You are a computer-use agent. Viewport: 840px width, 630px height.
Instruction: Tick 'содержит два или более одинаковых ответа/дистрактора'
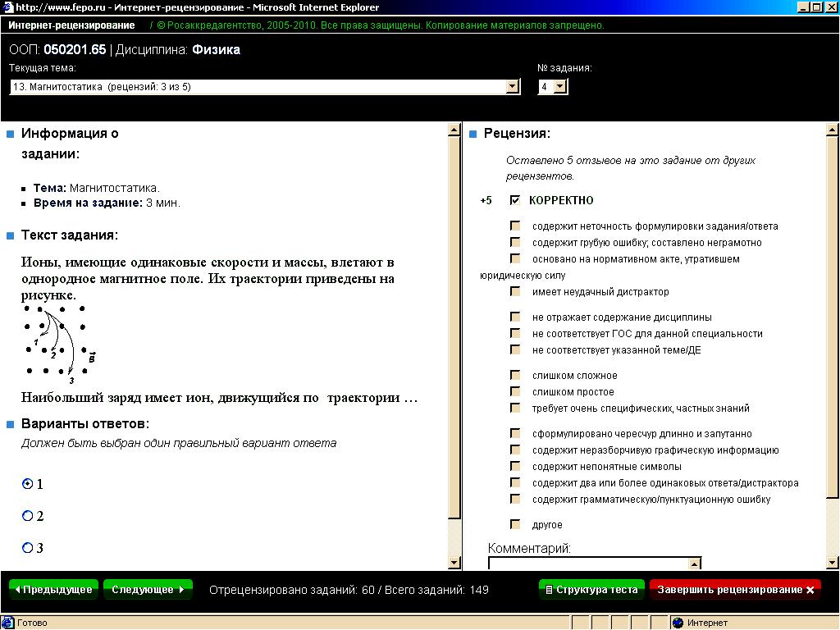click(x=515, y=482)
